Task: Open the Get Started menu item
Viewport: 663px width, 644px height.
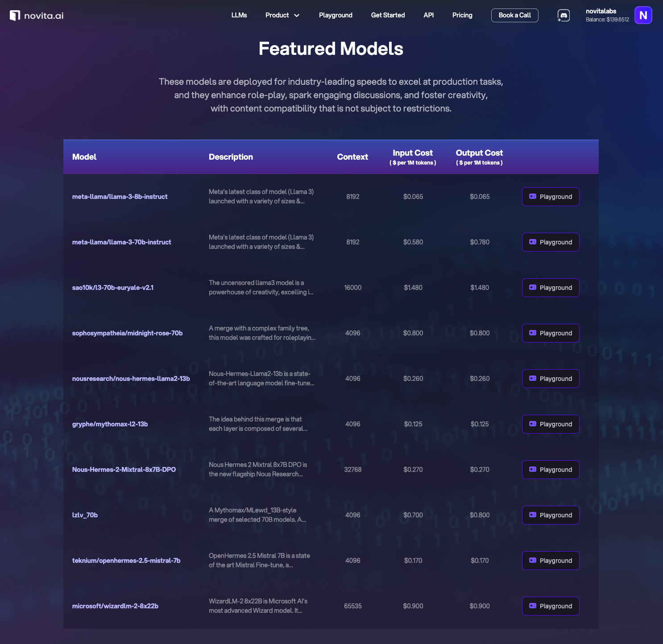Action: pyautogui.click(x=388, y=15)
